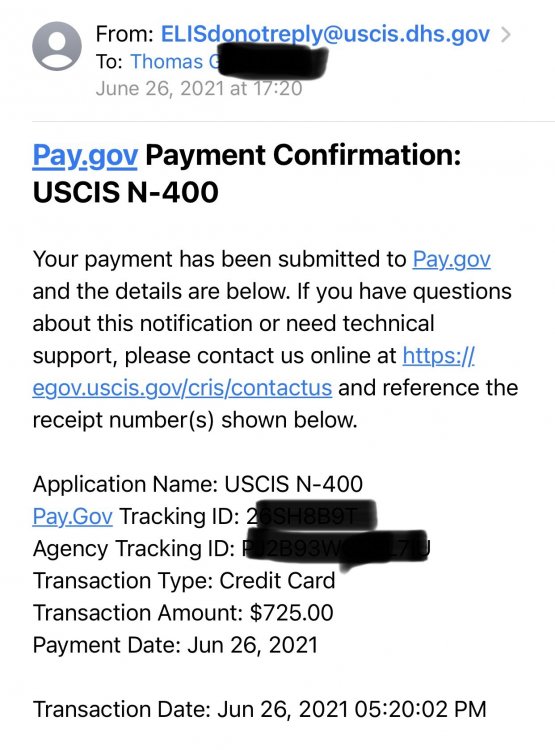
Task: Open the Pay.gov link in the heading
Action: click(85, 156)
